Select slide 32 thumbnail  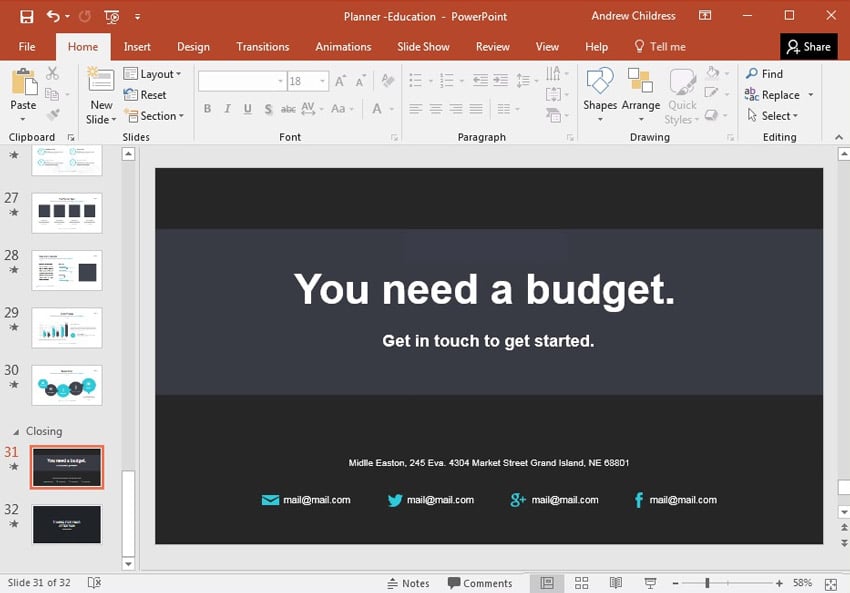click(66, 524)
